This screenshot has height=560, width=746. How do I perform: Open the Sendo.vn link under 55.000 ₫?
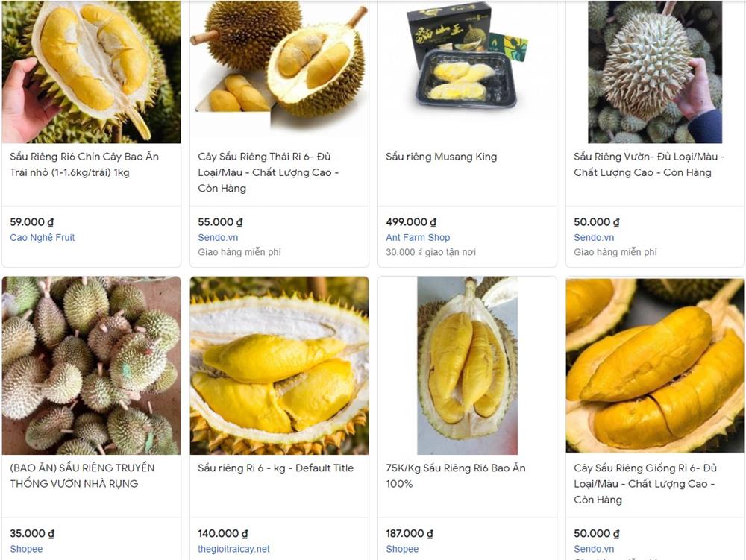click(x=218, y=237)
